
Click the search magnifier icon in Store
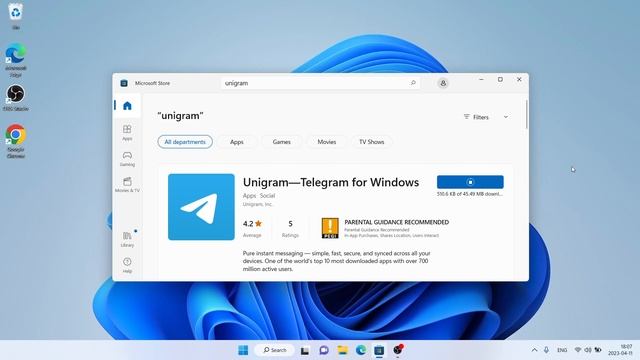coord(413,83)
